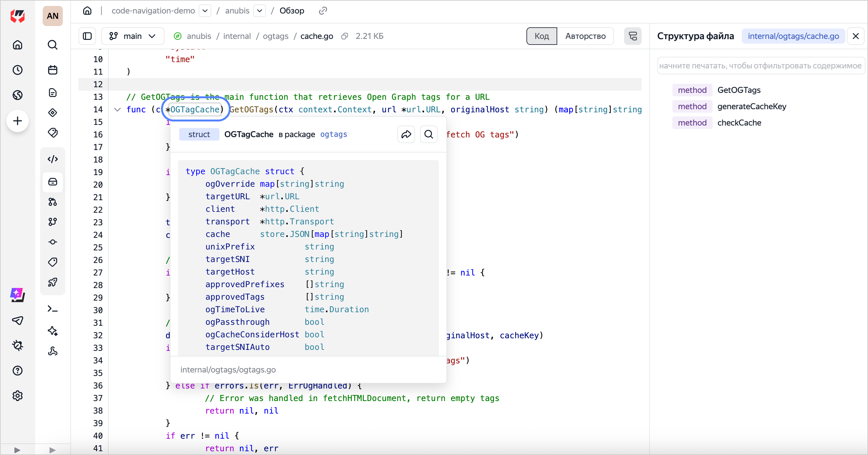This screenshot has width=868, height=455.
Task: Find usages with the popup search icon
Action: tap(428, 134)
